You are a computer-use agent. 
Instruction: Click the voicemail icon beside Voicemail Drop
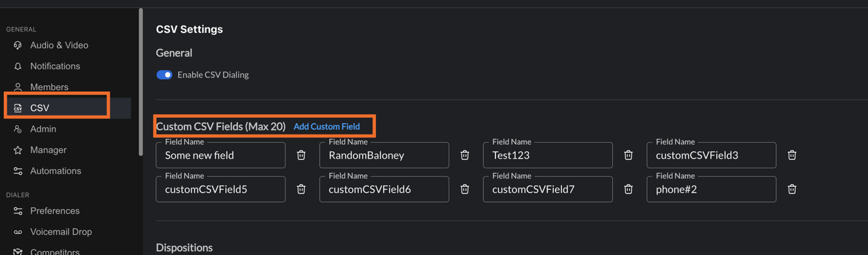[x=18, y=232]
